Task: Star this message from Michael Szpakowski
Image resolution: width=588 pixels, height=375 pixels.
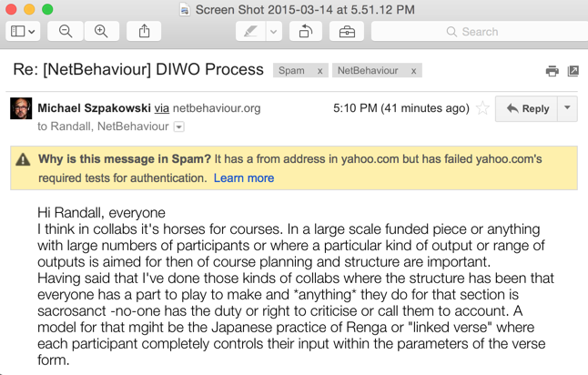Action: [x=482, y=108]
